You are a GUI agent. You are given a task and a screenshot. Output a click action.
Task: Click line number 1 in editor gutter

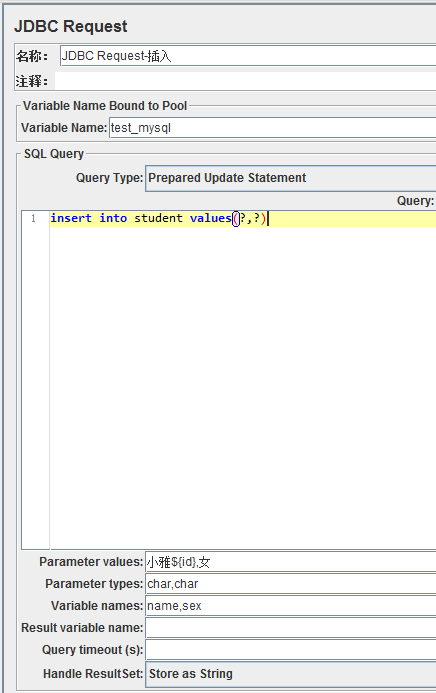(x=33, y=218)
